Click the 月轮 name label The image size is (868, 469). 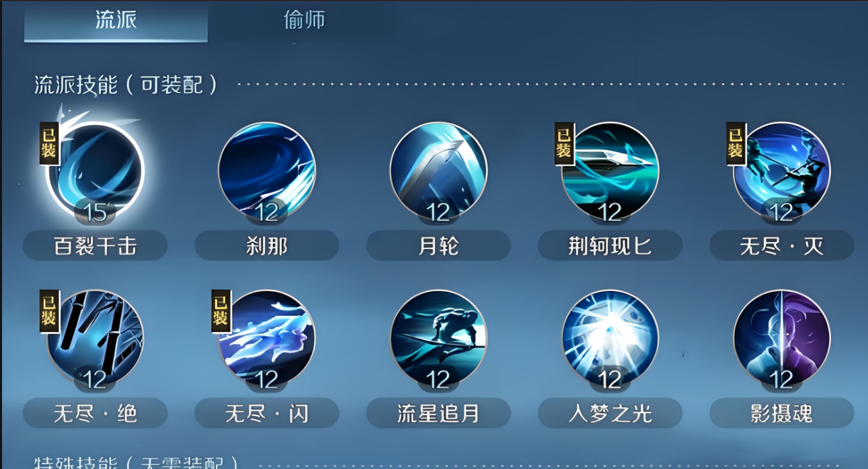(x=438, y=246)
